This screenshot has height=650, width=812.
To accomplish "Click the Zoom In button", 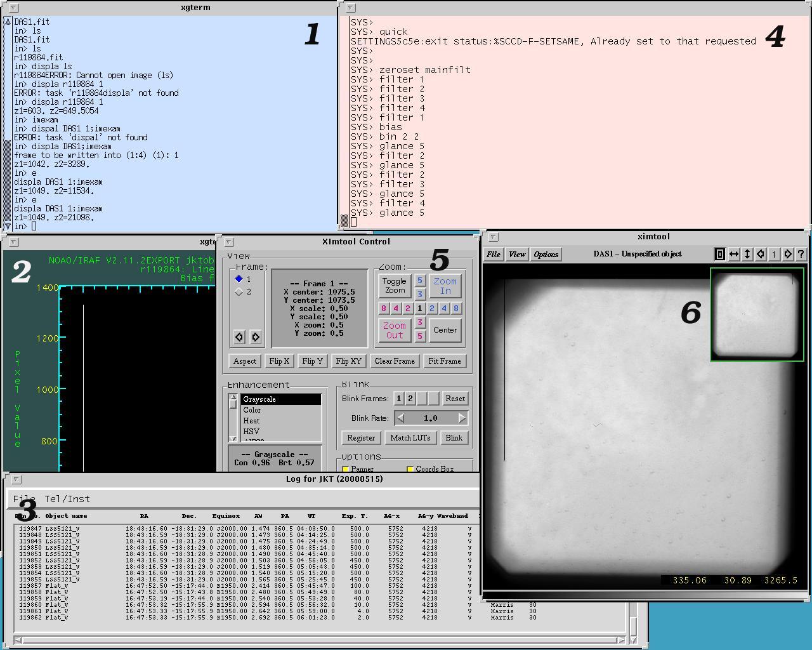I will (x=445, y=286).
